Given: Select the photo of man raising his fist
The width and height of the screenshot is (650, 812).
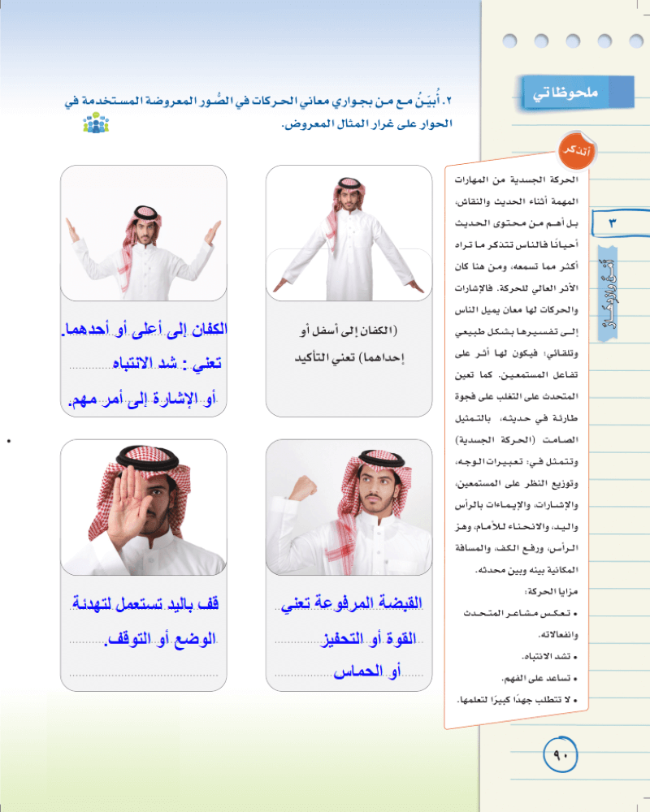Looking at the screenshot, I should pos(349,508).
